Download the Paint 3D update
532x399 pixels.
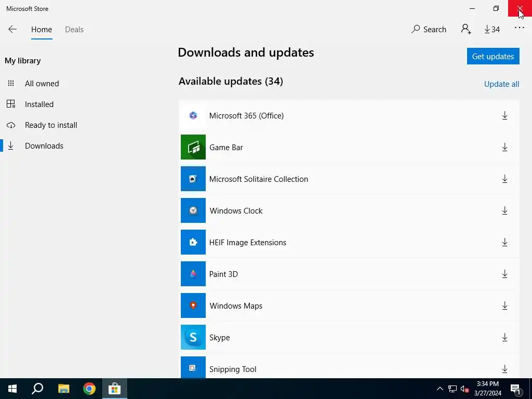click(504, 274)
